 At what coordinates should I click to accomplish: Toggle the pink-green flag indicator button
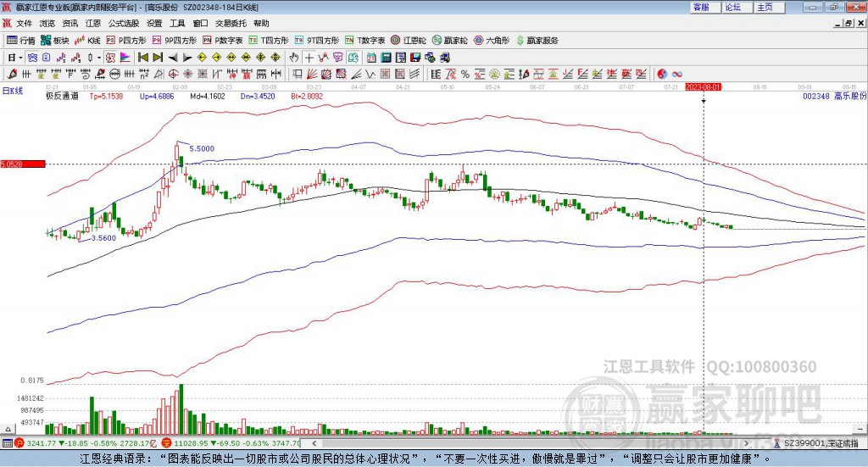coord(125,58)
